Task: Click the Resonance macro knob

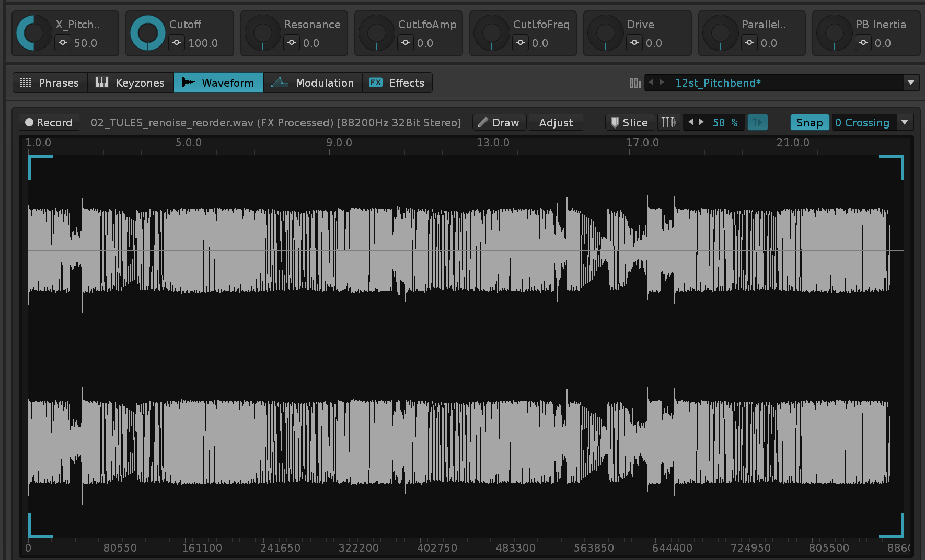Action: pyautogui.click(x=263, y=33)
